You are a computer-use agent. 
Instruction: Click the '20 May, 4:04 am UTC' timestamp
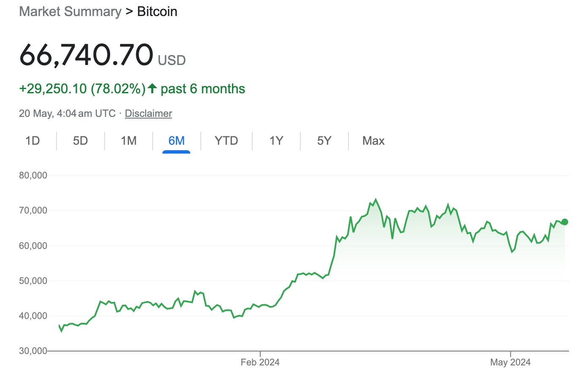(x=67, y=114)
